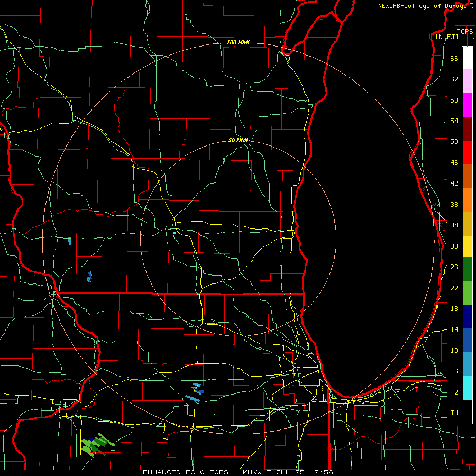Click the "54" legend value
476x476 pixels.
click(x=454, y=121)
